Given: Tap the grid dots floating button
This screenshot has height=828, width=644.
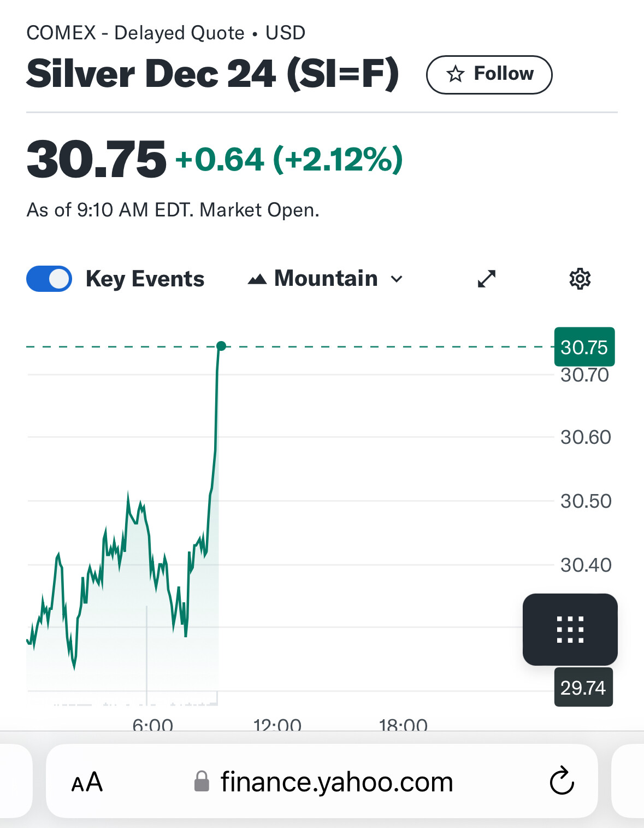Looking at the screenshot, I should [570, 629].
